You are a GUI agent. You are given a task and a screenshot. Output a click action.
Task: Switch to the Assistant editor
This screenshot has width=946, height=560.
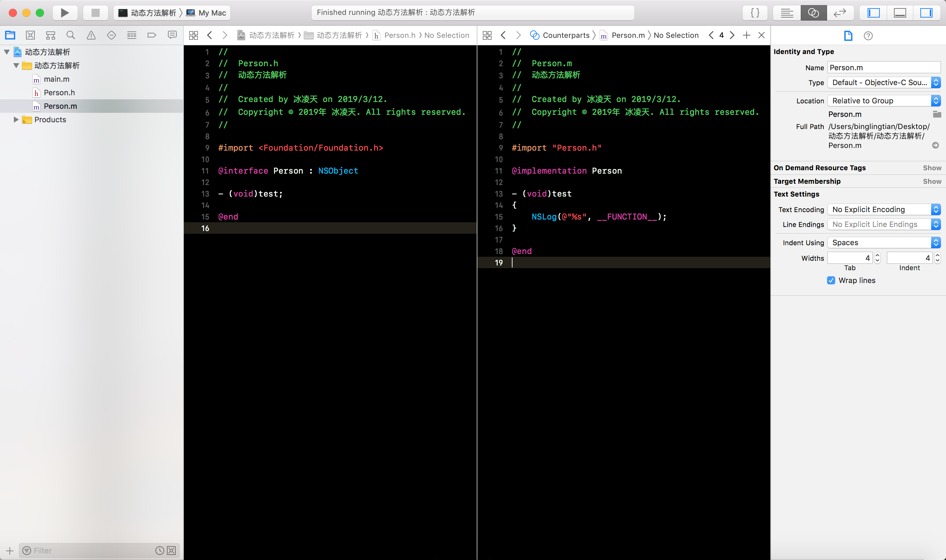pyautogui.click(x=813, y=13)
